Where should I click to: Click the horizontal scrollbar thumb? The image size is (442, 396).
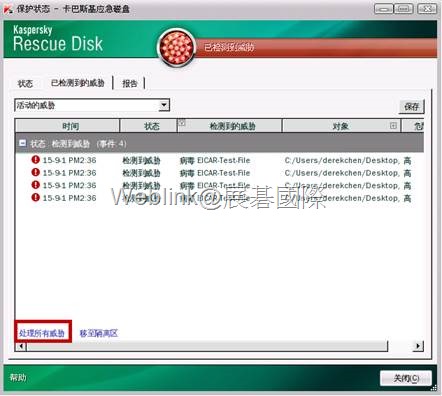click(207, 346)
